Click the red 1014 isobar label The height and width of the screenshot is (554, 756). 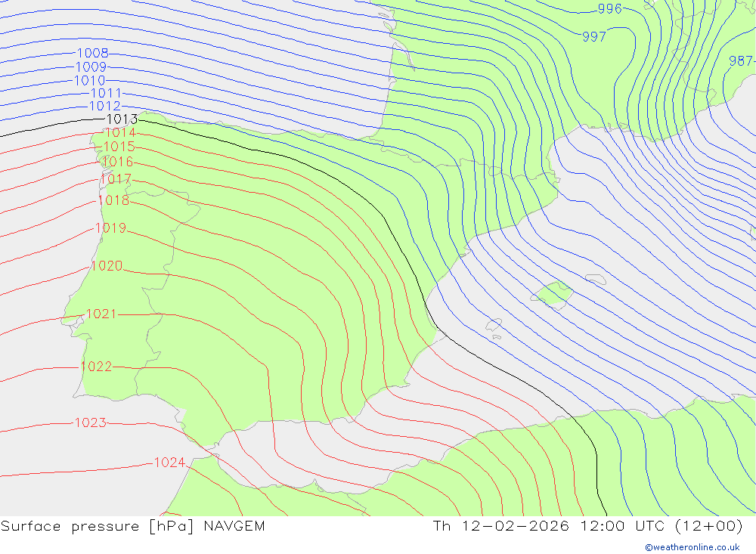tap(120, 132)
